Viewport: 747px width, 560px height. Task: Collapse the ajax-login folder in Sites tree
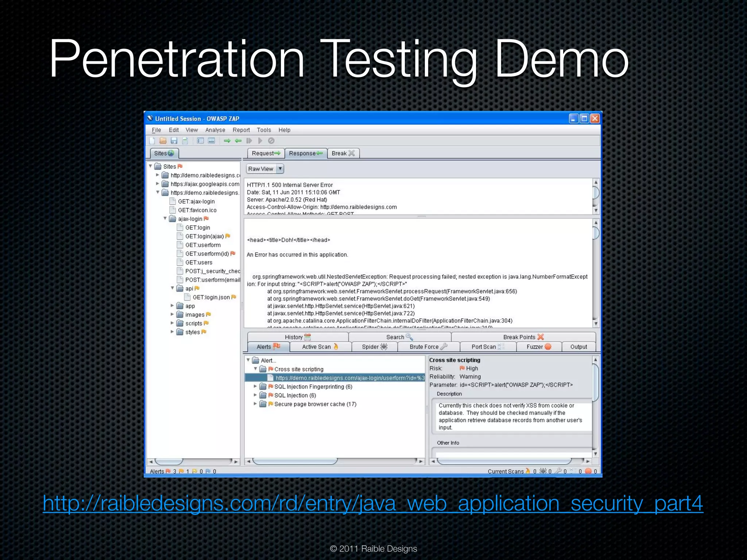pos(165,219)
